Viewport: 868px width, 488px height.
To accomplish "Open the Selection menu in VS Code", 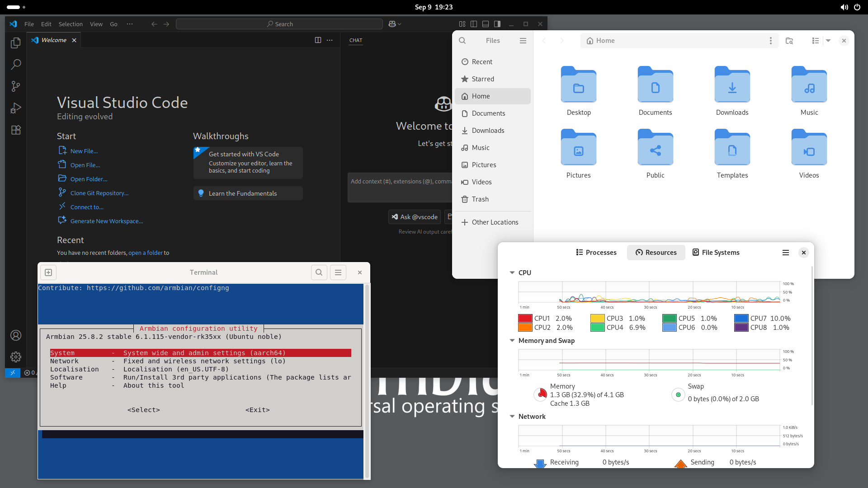I will (71, 24).
